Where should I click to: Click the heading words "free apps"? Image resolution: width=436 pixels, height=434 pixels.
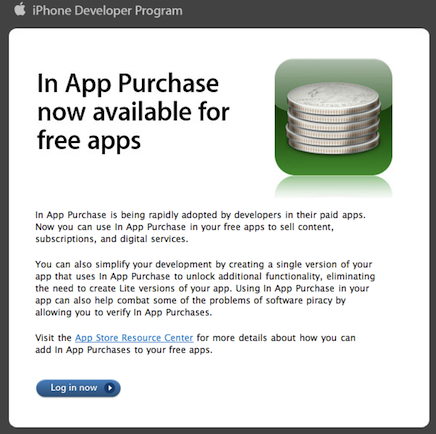pyautogui.click(x=89, y=141)
